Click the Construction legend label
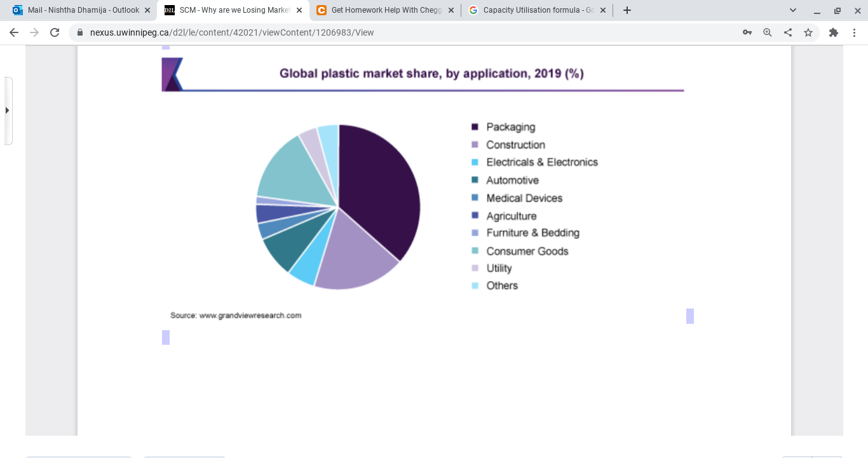The height and width of the screenshot is (458, 868). pos(515,145)
